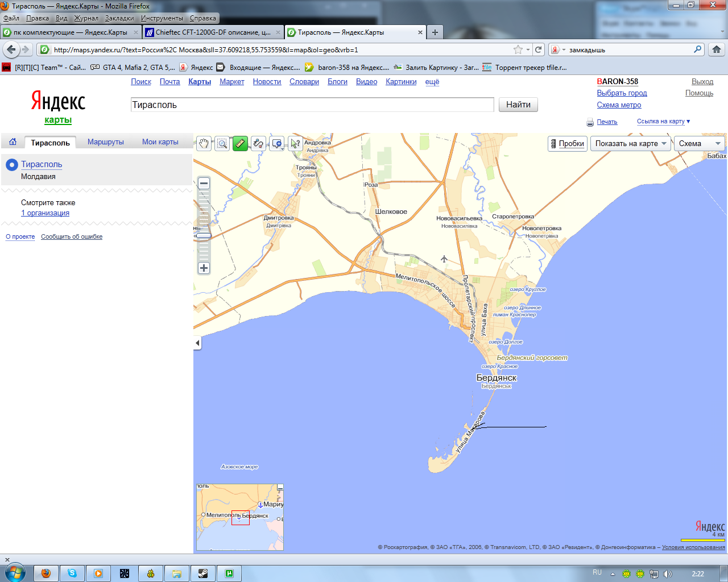Click the Условия использования link
The width and height of the screenshot is (728, 582).
click(x=693, y=547)
